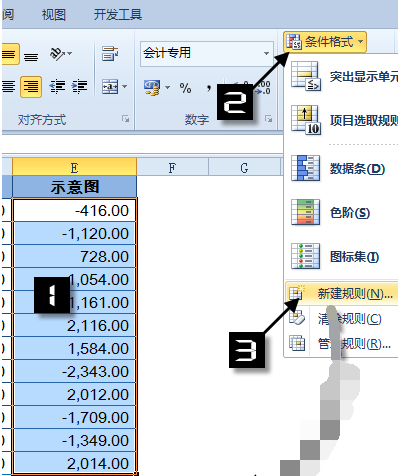
Task: Open the 会计专用 number format combo box
Action: pyautogui.click(x=207, y=53)
